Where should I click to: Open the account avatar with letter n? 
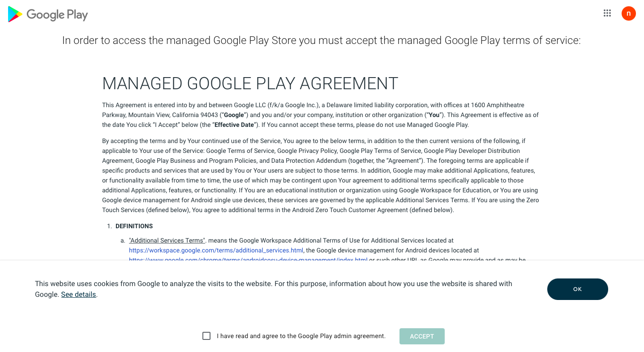[629, 13]
